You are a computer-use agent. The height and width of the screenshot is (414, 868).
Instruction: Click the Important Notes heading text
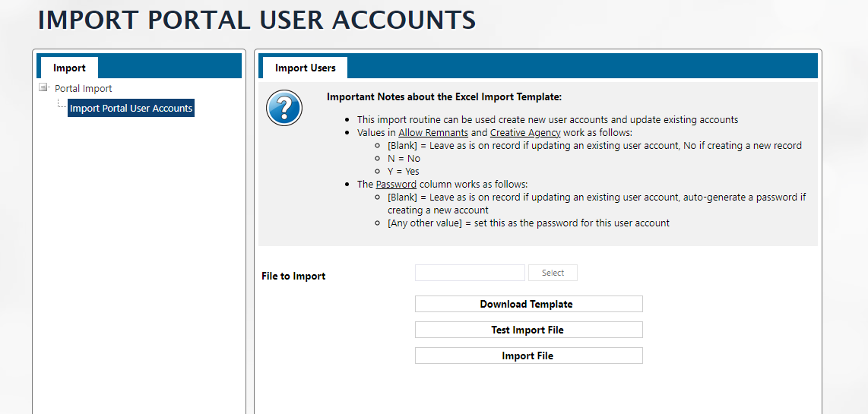(x=444, y=97)
